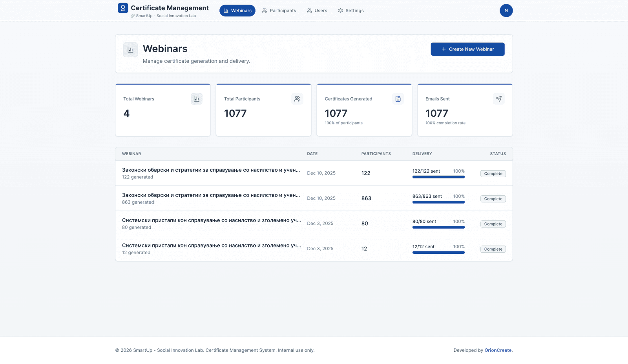The height and width of the screenshot is (364, 628).
Task: Open the webinar row with 122 generated
Action: pyautogui.click(x=314, y=173)
